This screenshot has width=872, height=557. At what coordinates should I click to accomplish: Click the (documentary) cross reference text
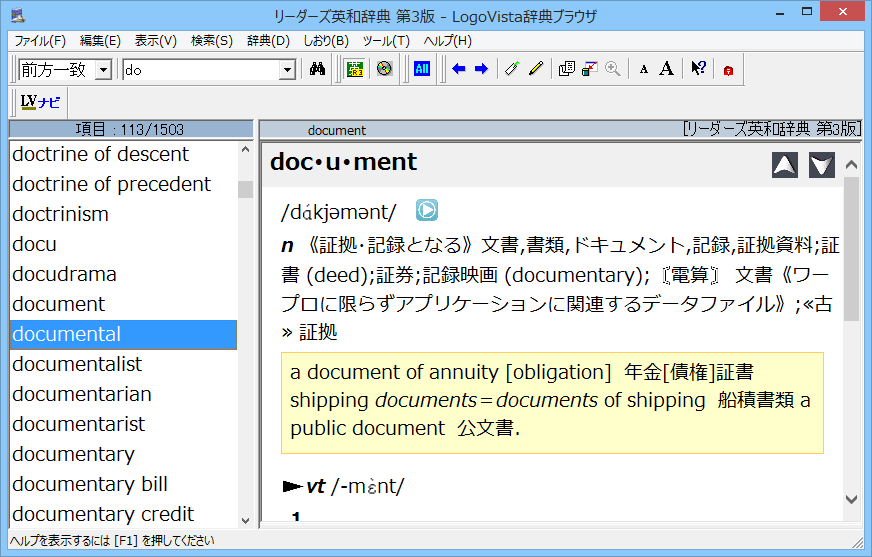point(574,275)
